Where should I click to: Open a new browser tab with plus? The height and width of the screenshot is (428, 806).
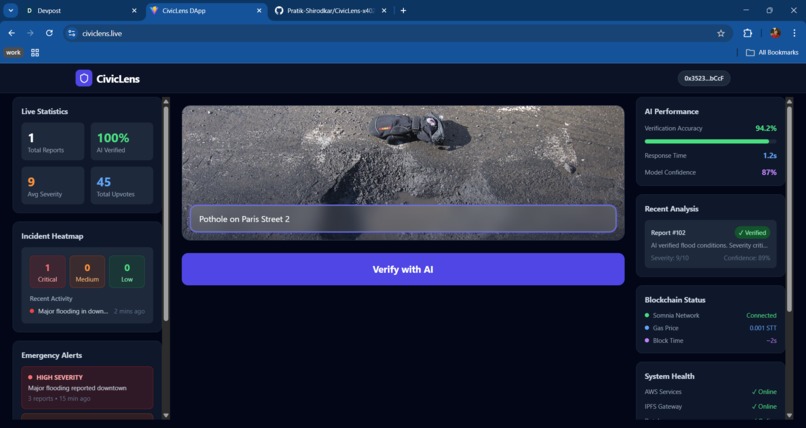[x=404, y=10]
